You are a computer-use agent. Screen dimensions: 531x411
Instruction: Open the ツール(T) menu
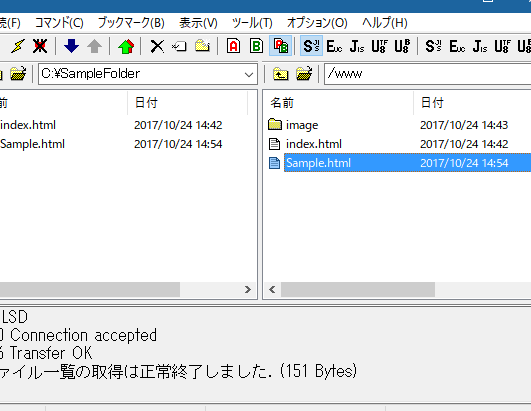(252, 23)
